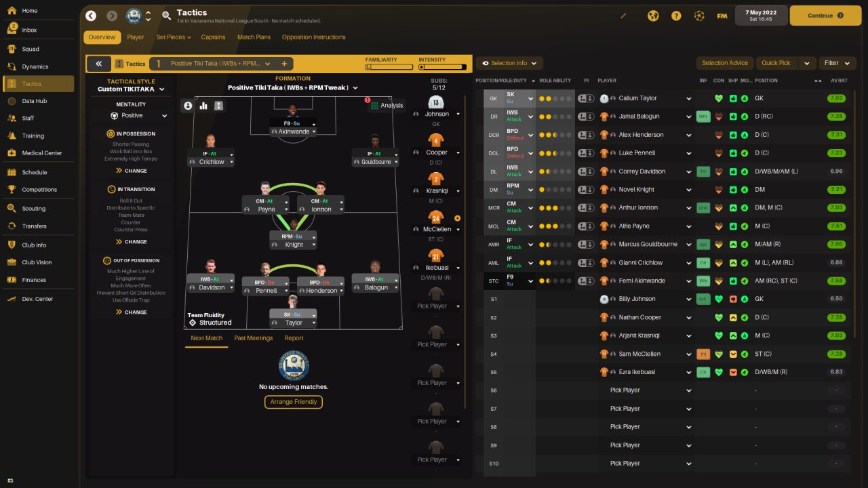The height and width of the screenshot is (488, 868).
Task: Click the Intensity progress bar
Action: click(443, 67)
